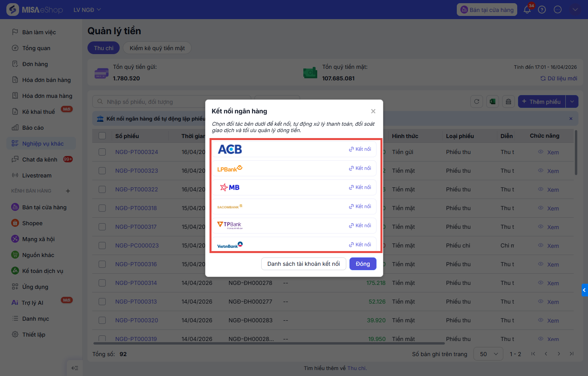The height and width of the screenshot is (376, 588).
Task: Open the chat bubble icon in top bar
Action: click(558, 10)
